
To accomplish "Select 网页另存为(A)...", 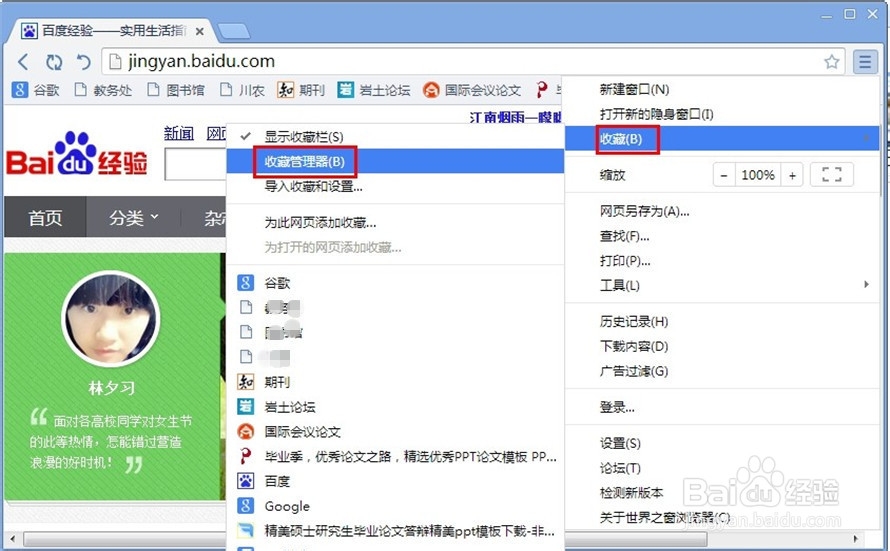I will 722,211.
